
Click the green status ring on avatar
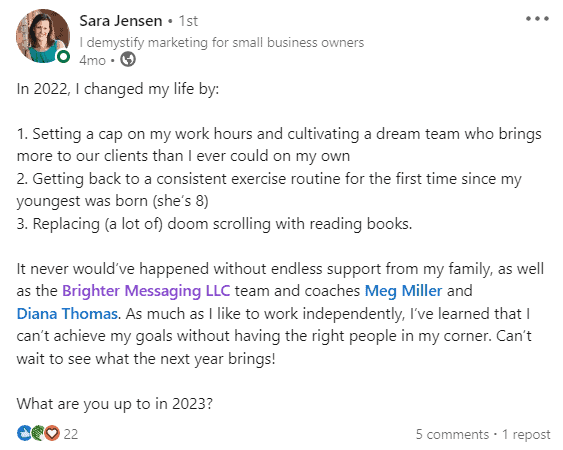(x=64, y=57)
